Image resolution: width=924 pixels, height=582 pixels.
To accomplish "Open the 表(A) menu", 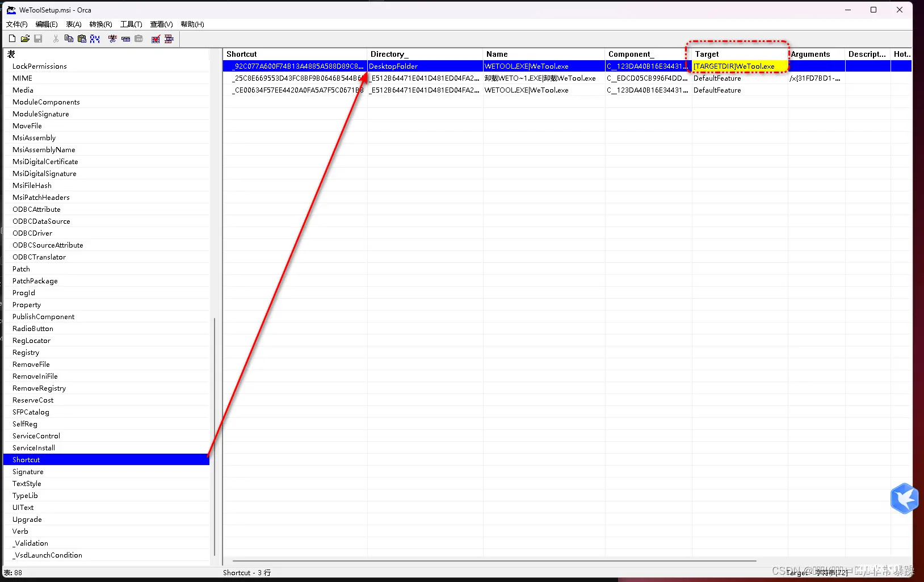I will pyautogui.click(x=74, y=24).
